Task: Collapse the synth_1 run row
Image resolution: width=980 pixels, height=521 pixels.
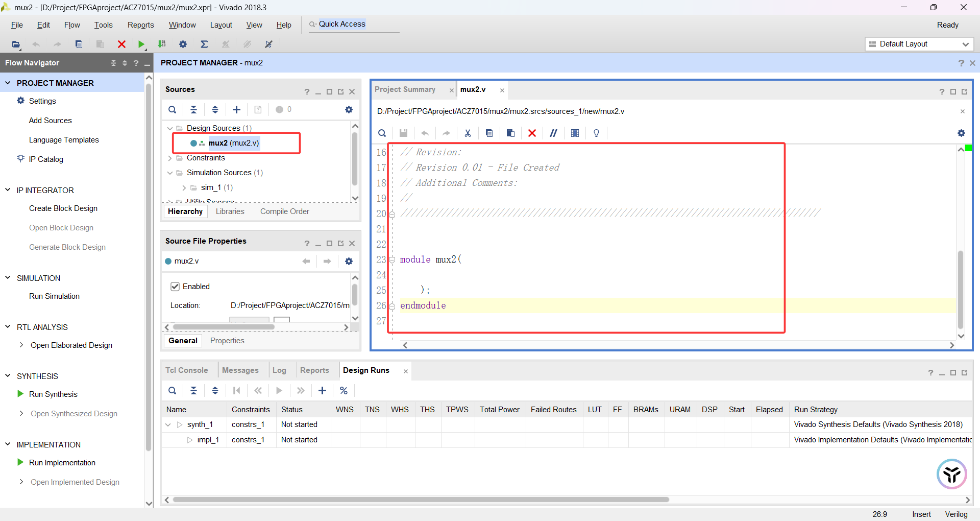Action: coord(168,425)
